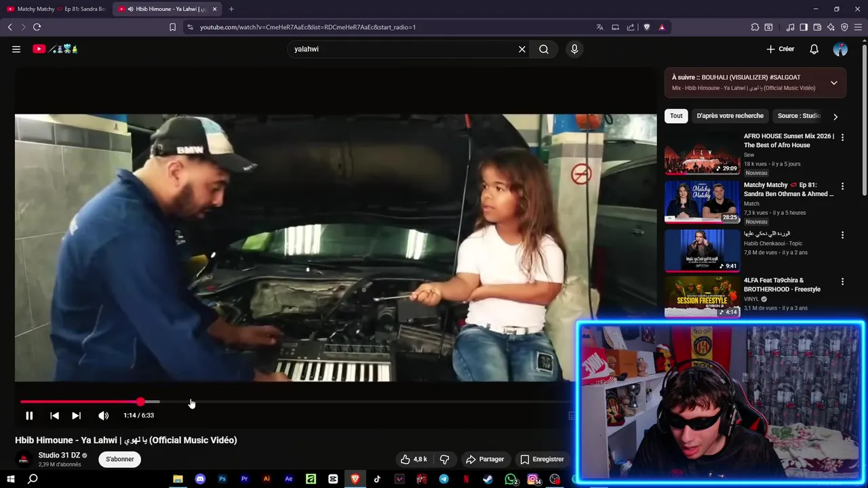
Task: Start voice search with microphone
Action: point(574,49)
